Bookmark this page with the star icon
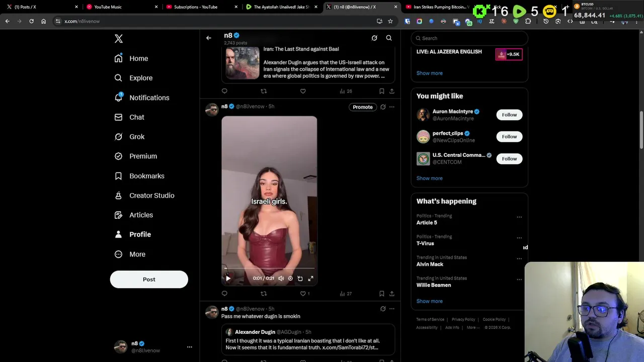 tap(390, 21)
